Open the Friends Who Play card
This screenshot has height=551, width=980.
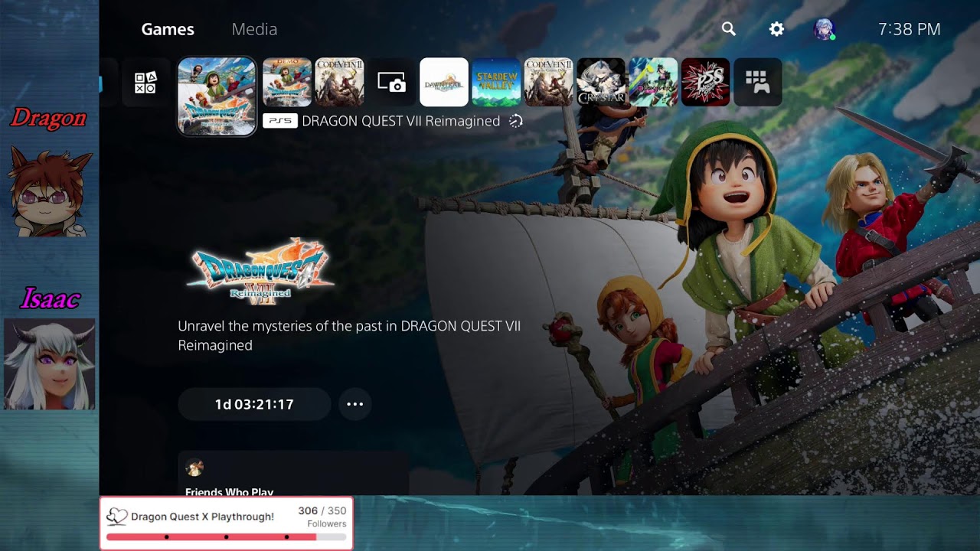293,473
